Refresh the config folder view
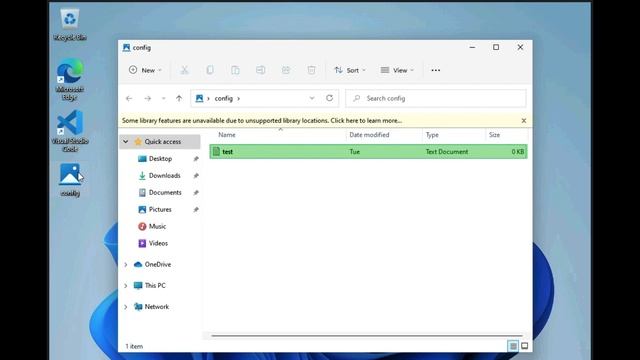Screen dimensions: 640x360 [x=329, y=98]
